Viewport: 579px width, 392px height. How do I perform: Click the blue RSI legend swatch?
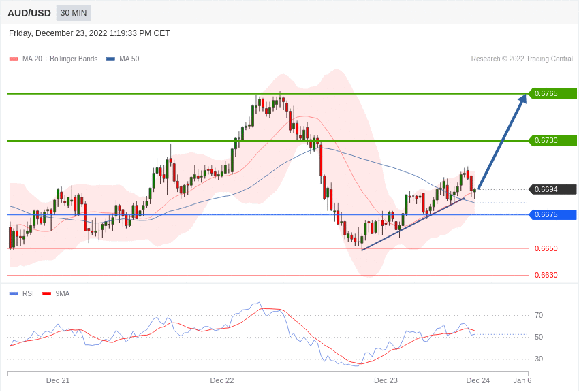(x=14, y=293)
